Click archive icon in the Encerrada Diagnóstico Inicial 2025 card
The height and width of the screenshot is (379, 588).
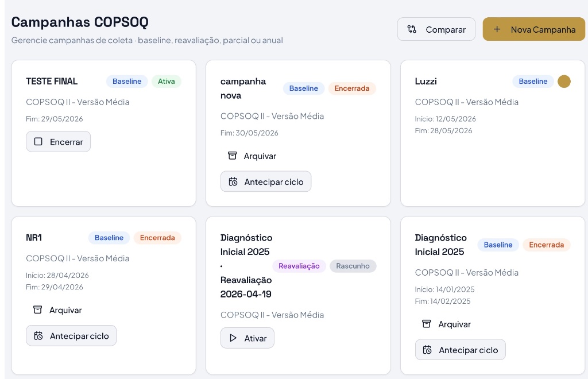(x=427, y=324)
